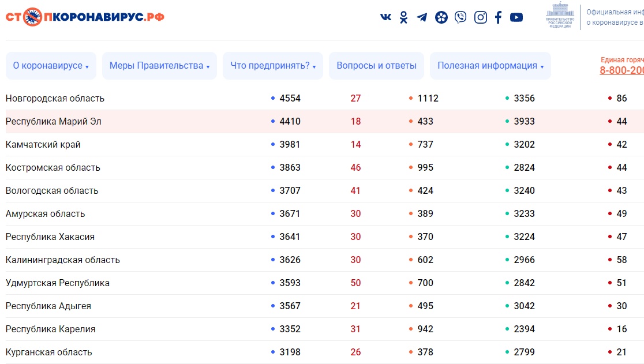The height and width of the screenshot is (364, 644).
Task: Click the Новгородская область region name
Action: tap(55, 99)
